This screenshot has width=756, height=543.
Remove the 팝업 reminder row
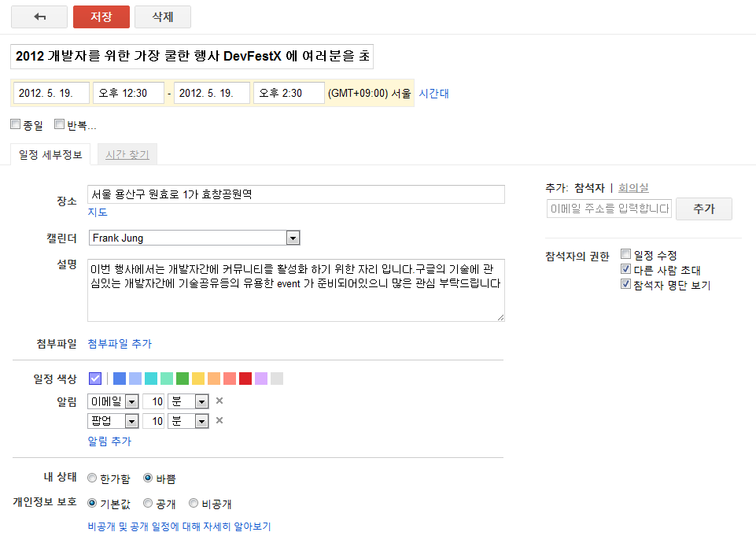[x=219, y=420]
